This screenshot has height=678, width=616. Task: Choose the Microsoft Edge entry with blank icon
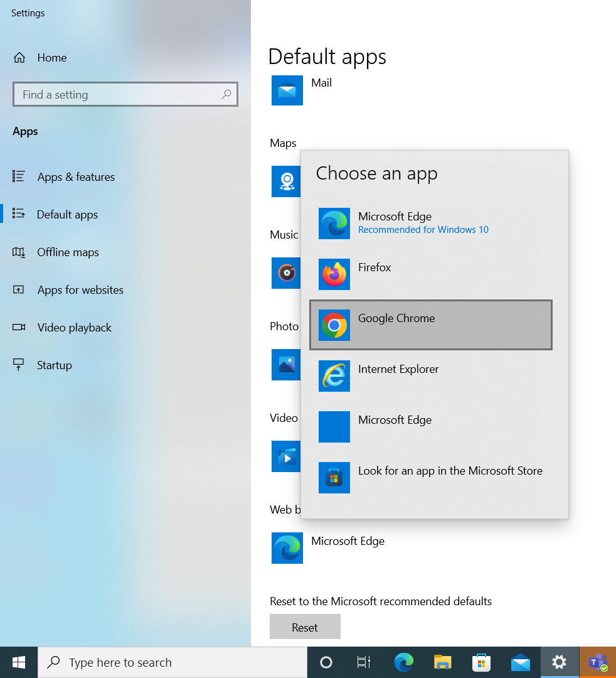[x=431, y=427]
